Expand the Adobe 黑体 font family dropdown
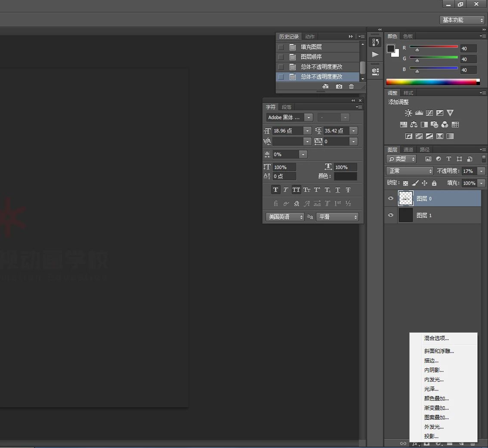 (x=308, y=117)
